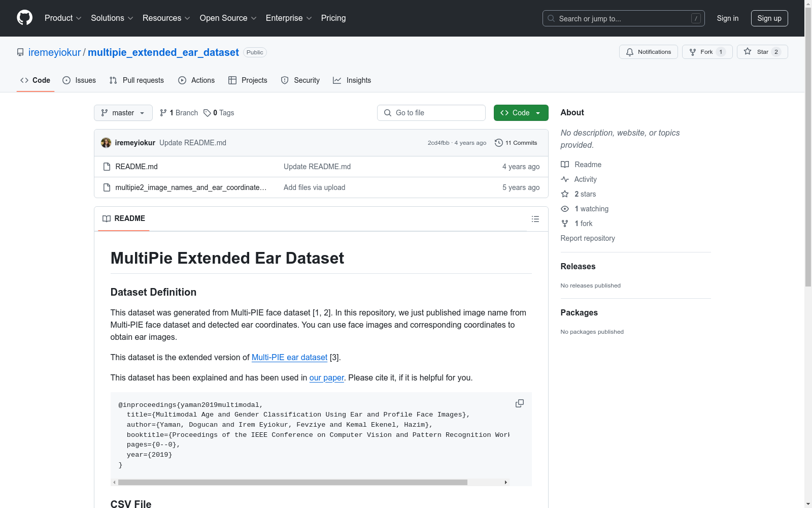
Task: Click the iremeyiokur commit author avatar
Action: coord(106,143)
